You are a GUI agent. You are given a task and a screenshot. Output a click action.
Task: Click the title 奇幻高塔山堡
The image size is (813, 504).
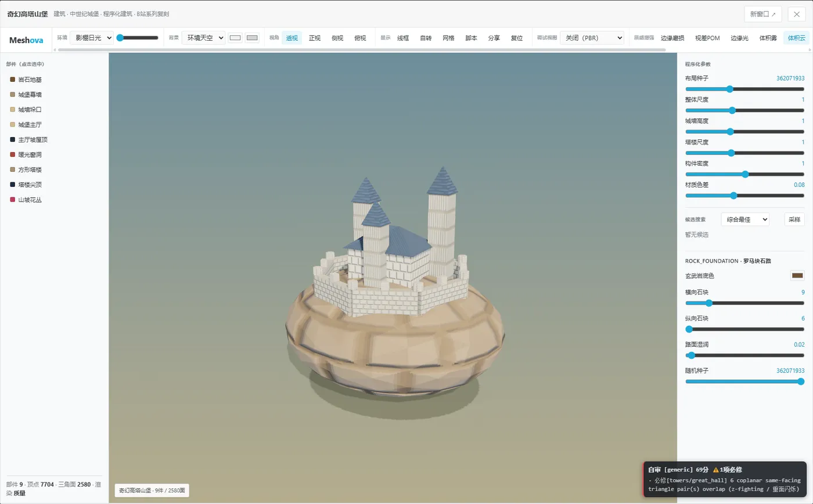[x=27, y=13]
